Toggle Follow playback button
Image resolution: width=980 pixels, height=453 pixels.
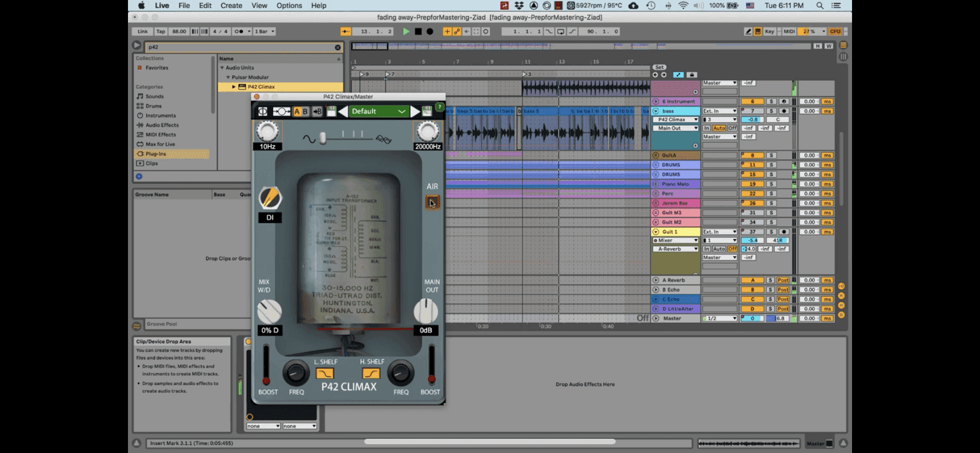(x=346, y=31)
